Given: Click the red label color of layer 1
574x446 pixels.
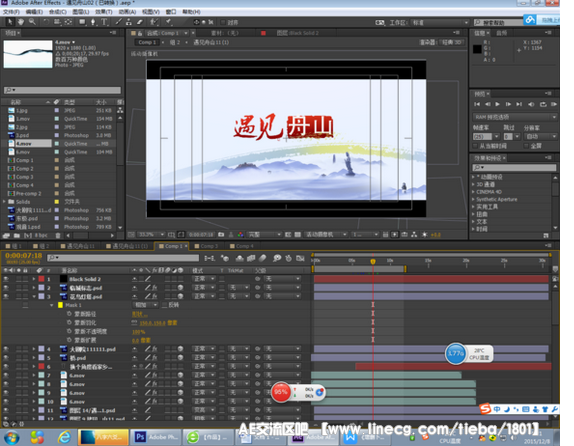Looking at the screenshot, I should pyautogui.click(x=41, y=279).
